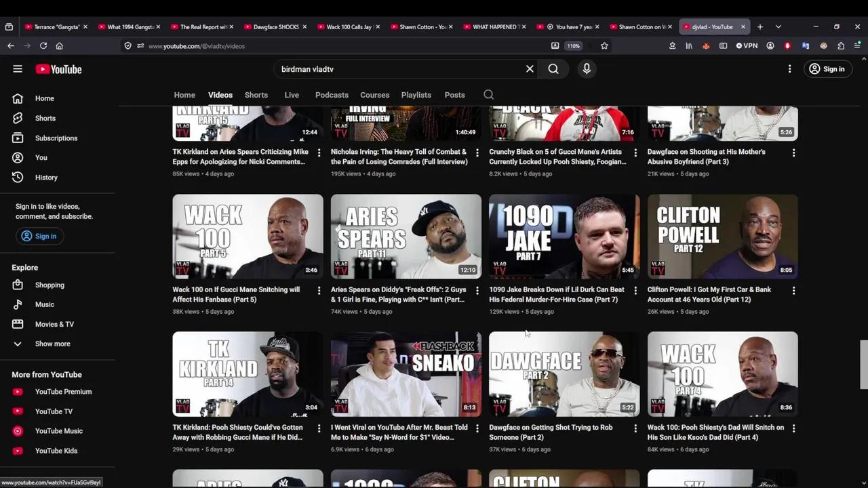This screenshot has width=868, height=488.
Task: Open the Playlists channel tab
Action: click(x=416, y=95)
